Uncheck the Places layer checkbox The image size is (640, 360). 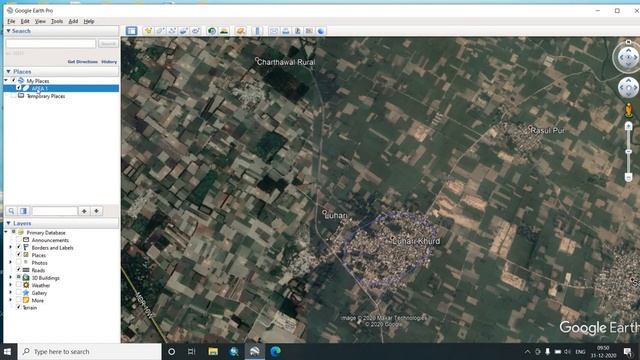[19, 255]
